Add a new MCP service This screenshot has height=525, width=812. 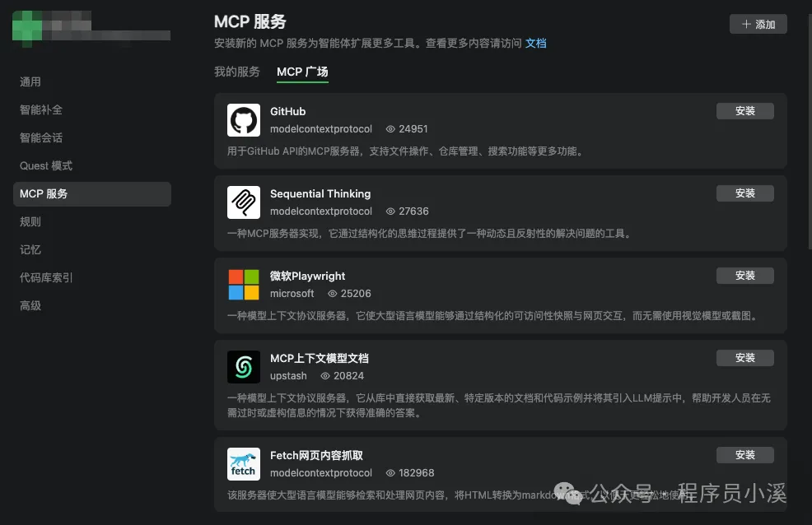point(758,25)
